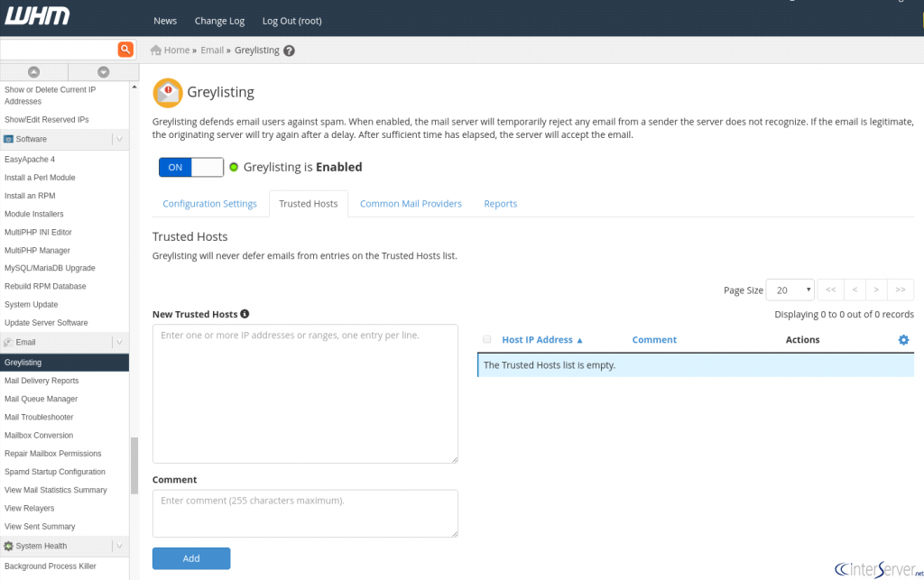Open MySQL/MariaDB Upgrade in sidebar
The height and width of the screenshot is (580, 924).
(50, 268)
